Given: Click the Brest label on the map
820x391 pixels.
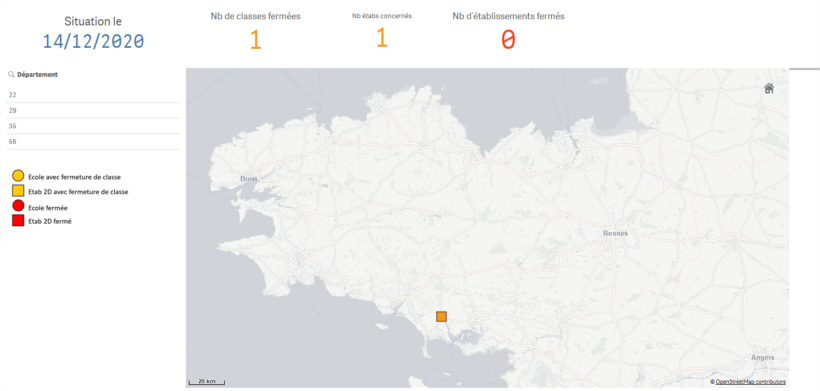Looking at the screenshot, I should point(248,179).
